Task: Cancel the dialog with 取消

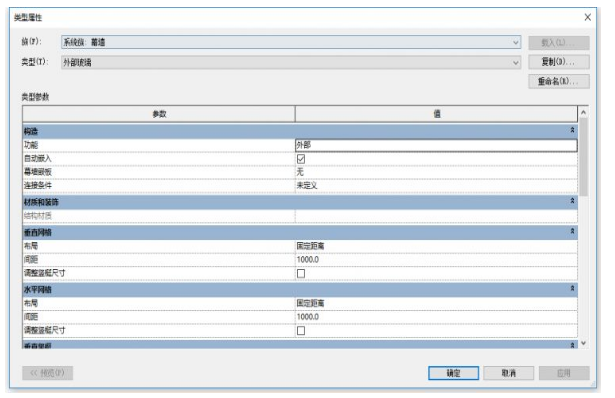Action: point(509,373)
